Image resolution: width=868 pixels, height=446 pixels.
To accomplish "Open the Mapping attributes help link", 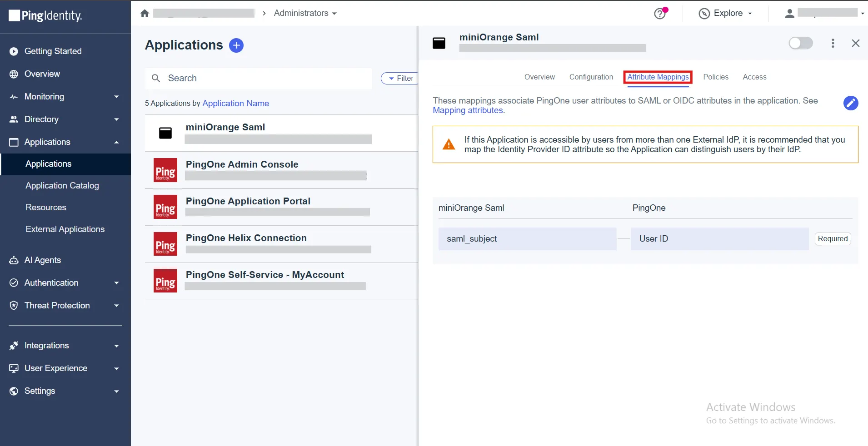I will pos(468,110).
